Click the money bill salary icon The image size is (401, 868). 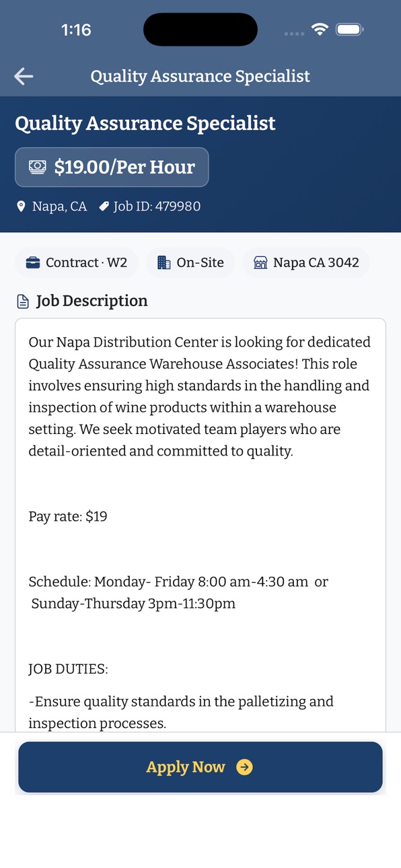(38, 167)
